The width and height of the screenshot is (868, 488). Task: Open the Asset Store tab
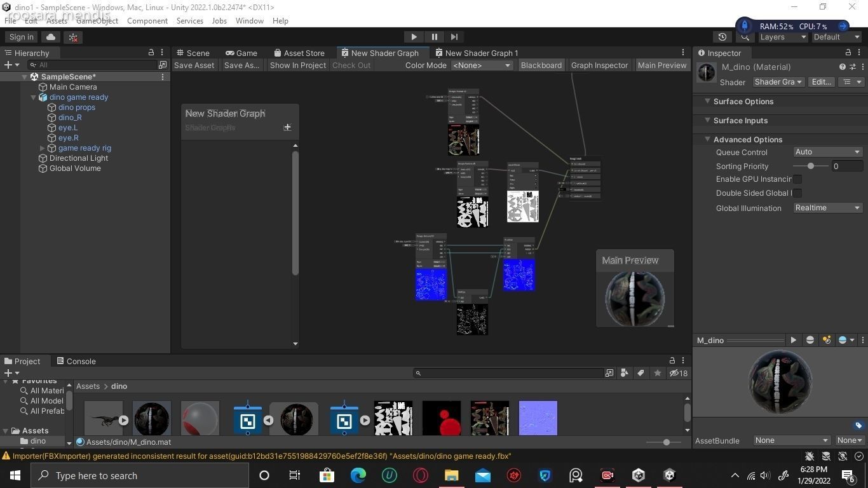(299, 53)
